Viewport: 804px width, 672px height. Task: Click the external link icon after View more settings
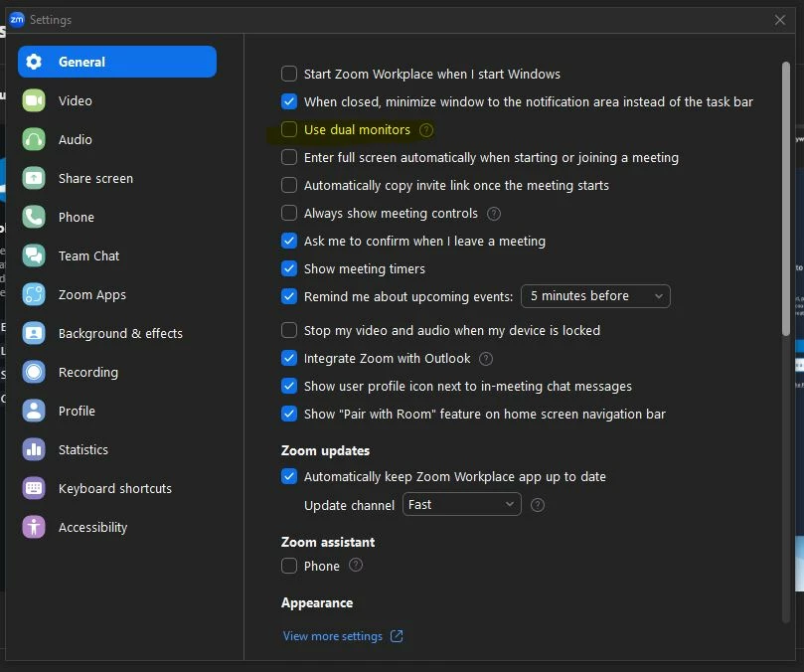click(397, 636)
